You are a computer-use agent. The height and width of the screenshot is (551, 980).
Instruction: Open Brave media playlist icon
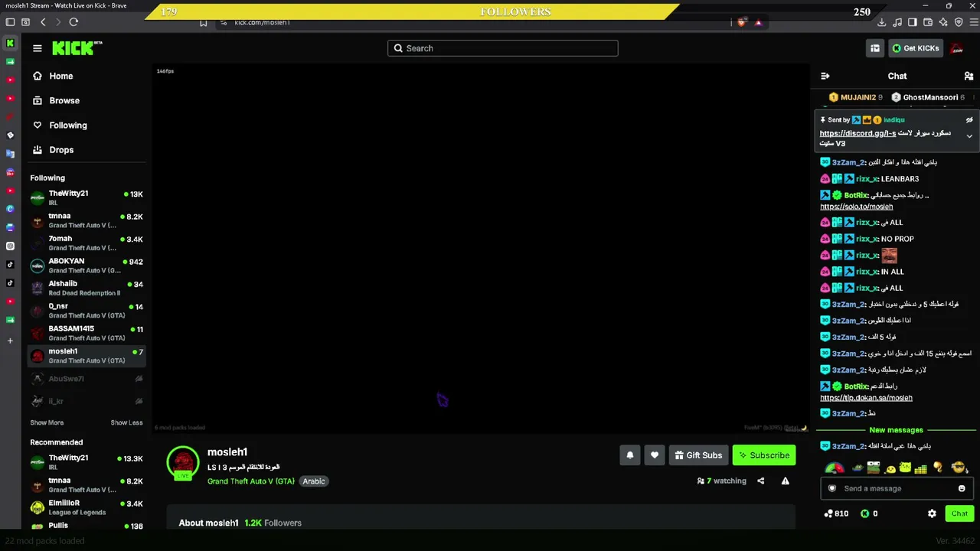pos(897,22)
